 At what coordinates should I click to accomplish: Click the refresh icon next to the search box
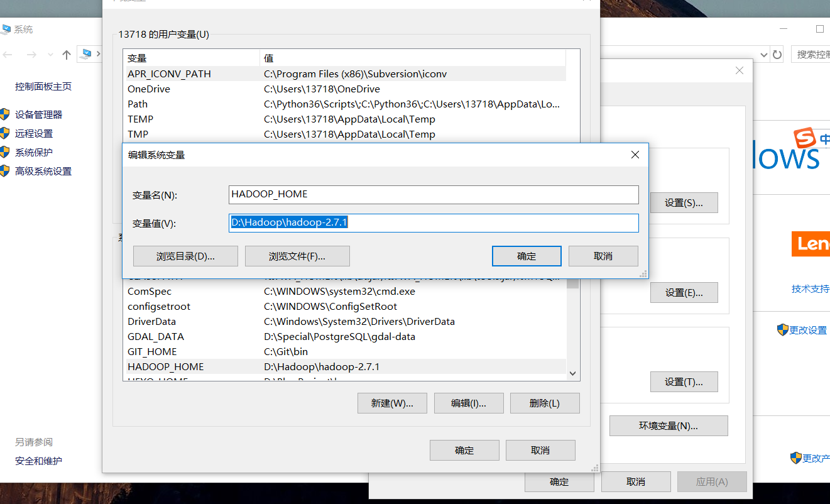coord(777,54)
